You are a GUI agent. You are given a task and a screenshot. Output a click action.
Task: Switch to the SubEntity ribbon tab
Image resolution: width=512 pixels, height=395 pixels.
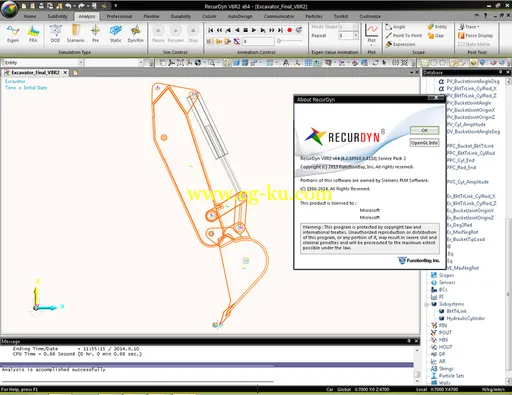57,16
